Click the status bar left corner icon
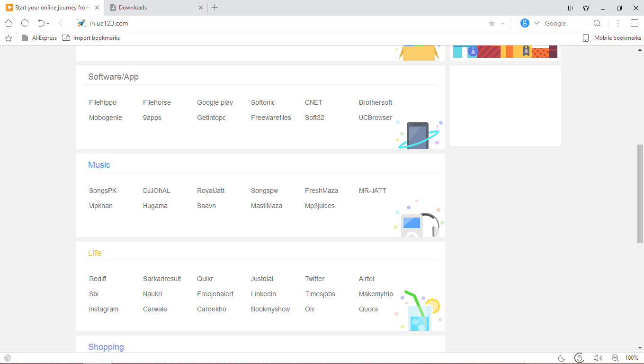This screenshot has width=644, height=364. pos(7,358)
